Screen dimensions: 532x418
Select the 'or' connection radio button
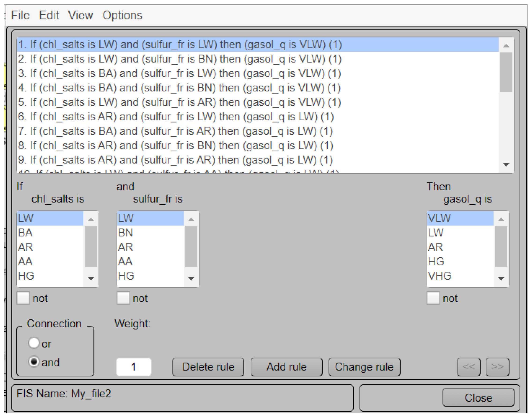pyautogui.click(x=33, y=343)
